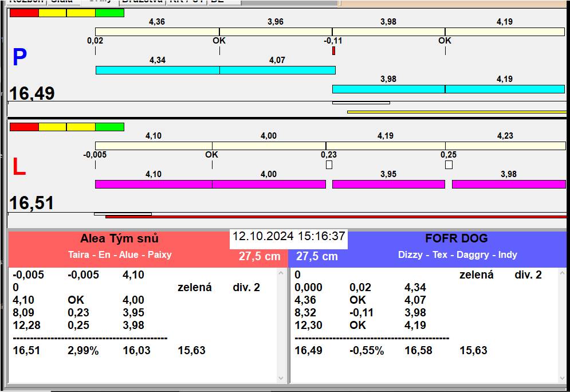Click div. 2 in the FOFR DOG results
This screenshot has height=392, width=570.
(528, 275)
